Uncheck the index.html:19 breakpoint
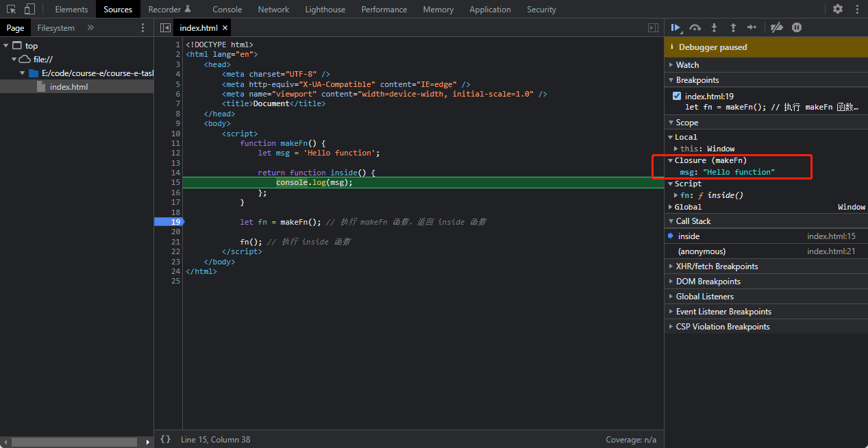Screen dimensions: 868x448 coord(677,97)
